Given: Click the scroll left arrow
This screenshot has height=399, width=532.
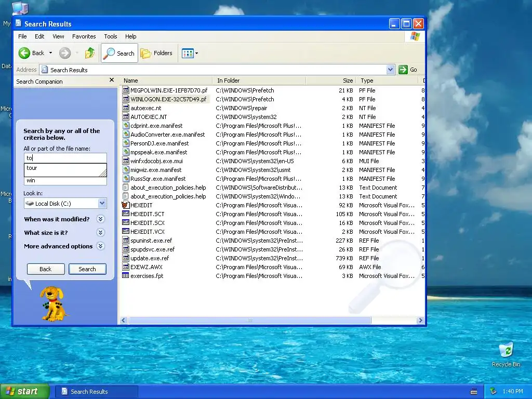Looking at the screenshot, I should [x=124, y=320].
